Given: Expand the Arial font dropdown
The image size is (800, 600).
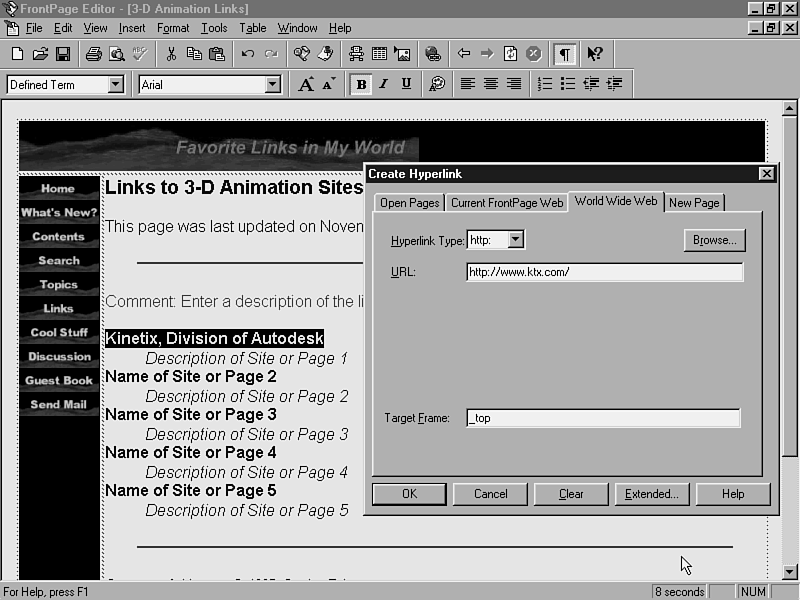Looking at the screenshot, I should (273, 85).
